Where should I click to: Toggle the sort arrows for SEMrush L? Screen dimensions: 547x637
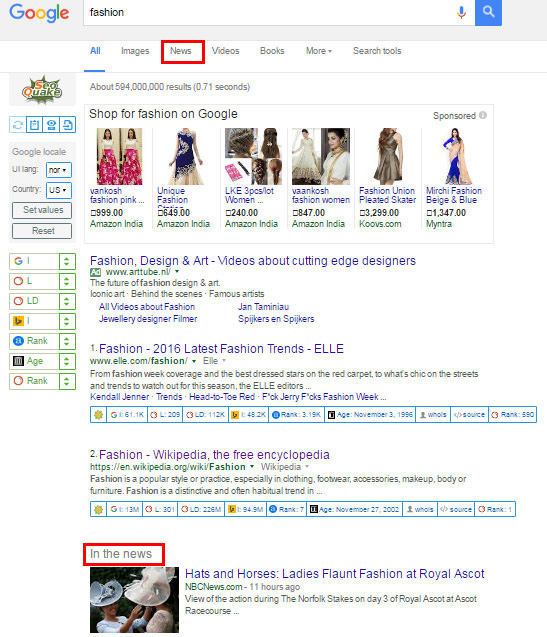(x=67, y=281)
